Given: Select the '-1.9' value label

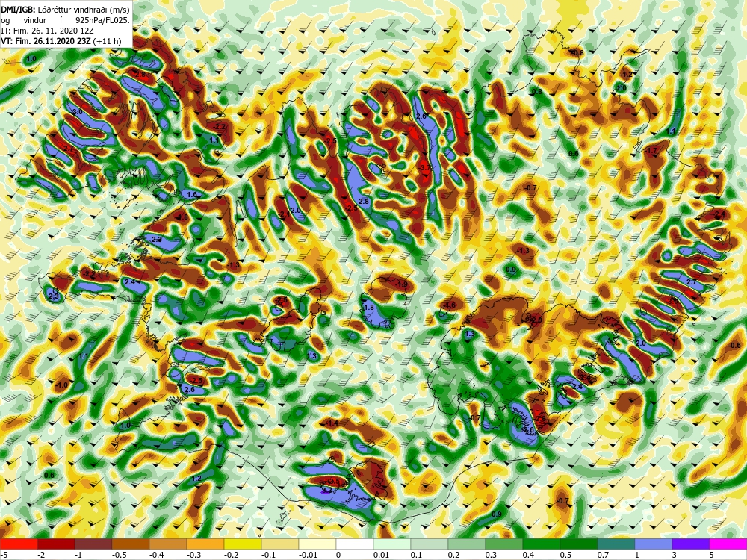Looking at the screenshot, I should point(401,284).
